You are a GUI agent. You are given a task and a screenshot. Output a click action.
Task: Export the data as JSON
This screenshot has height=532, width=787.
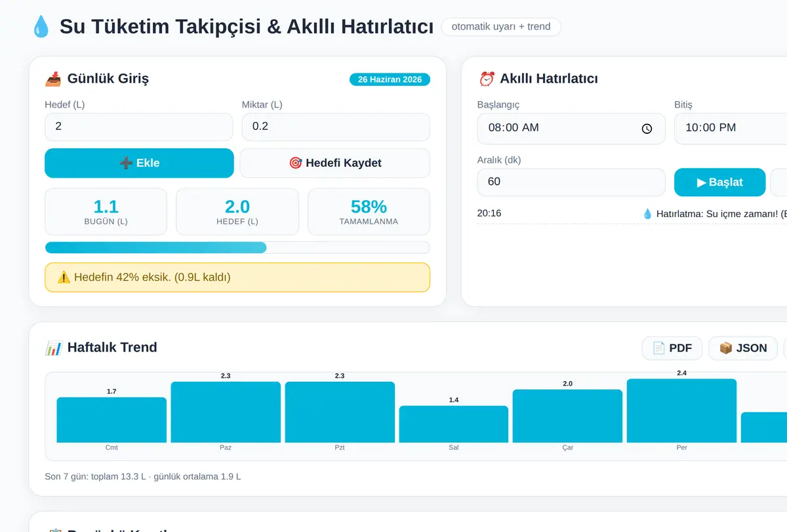click(742, 348)
